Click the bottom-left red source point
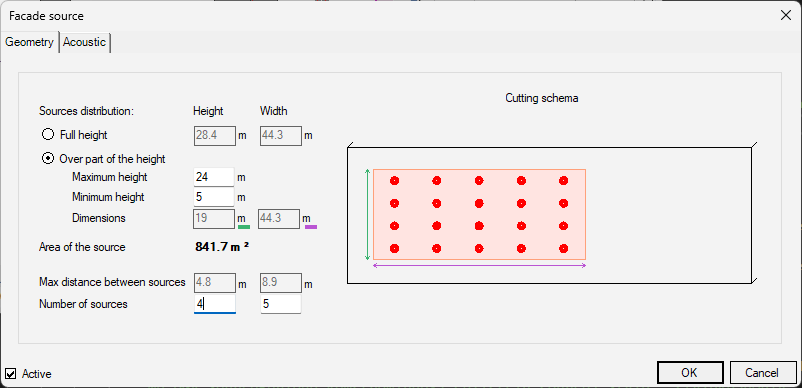The image size is (802, 388). point(394,248)
